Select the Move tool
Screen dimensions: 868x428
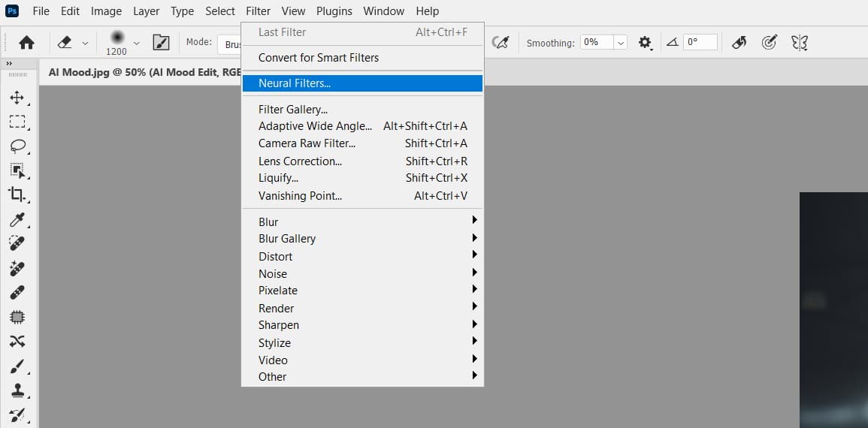point(17,98)
